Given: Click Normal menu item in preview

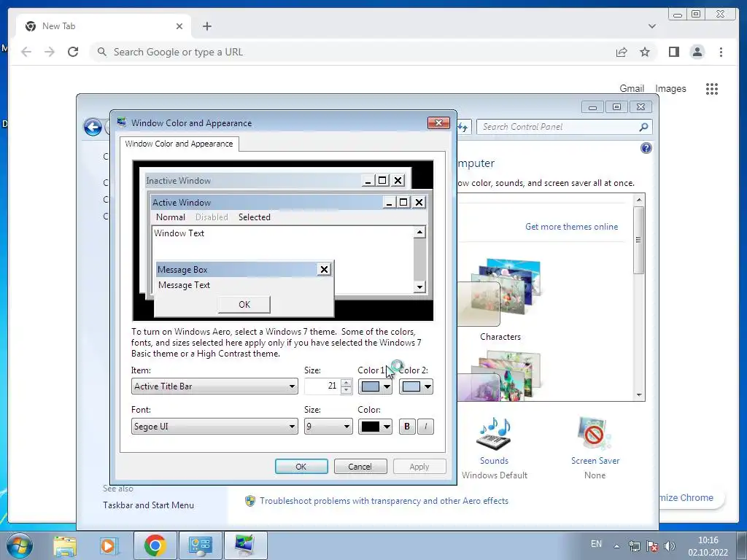Looking at the screenshot, I should tap(171, 217).
